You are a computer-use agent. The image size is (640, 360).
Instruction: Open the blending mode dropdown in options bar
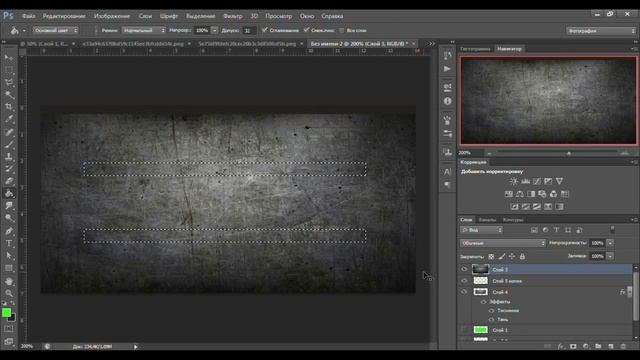coord(144,30)
